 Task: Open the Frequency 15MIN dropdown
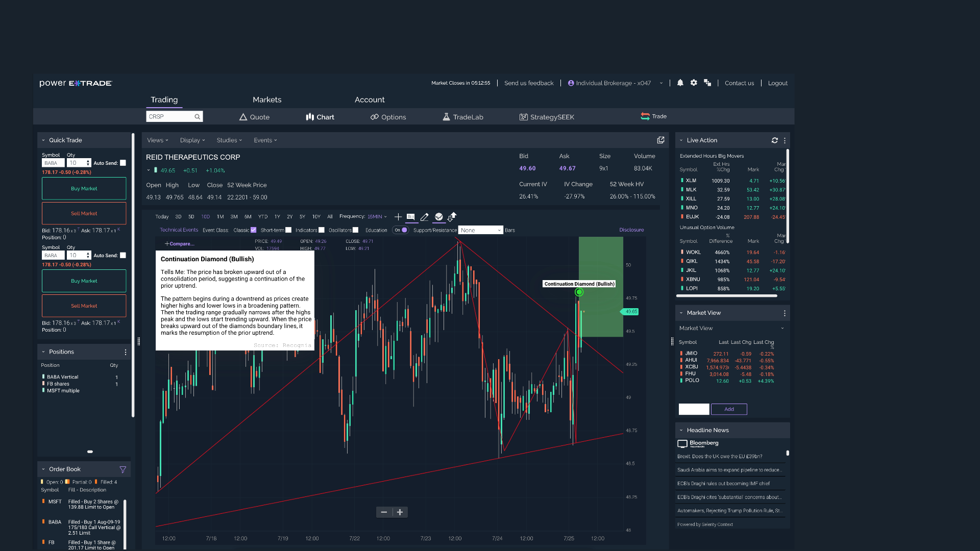(376, 216)
